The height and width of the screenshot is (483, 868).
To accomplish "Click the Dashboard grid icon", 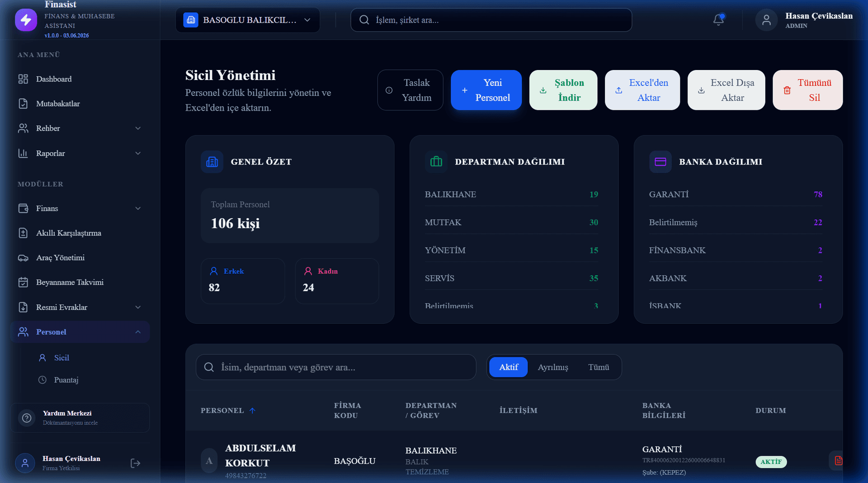I will 23,79.
